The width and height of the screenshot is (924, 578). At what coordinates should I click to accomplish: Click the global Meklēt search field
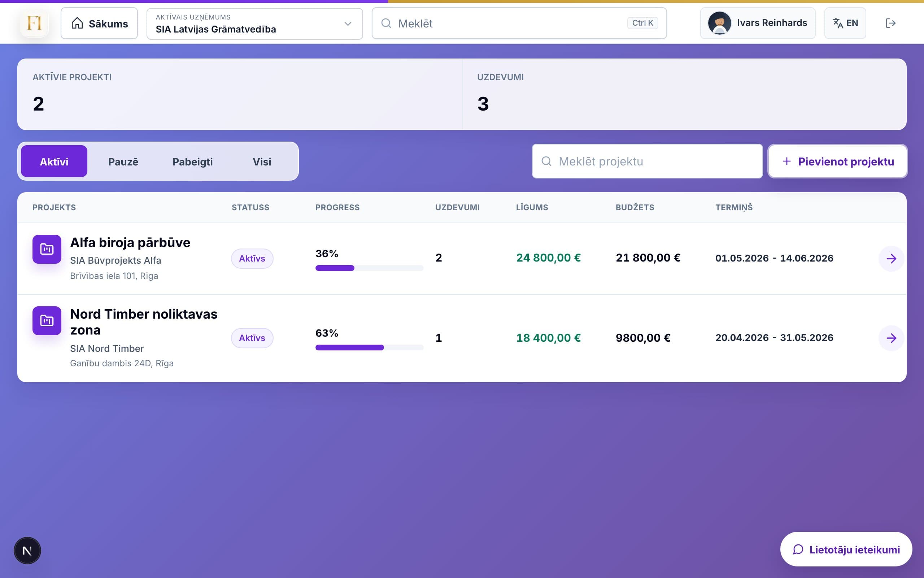click(x=519, y=23)
